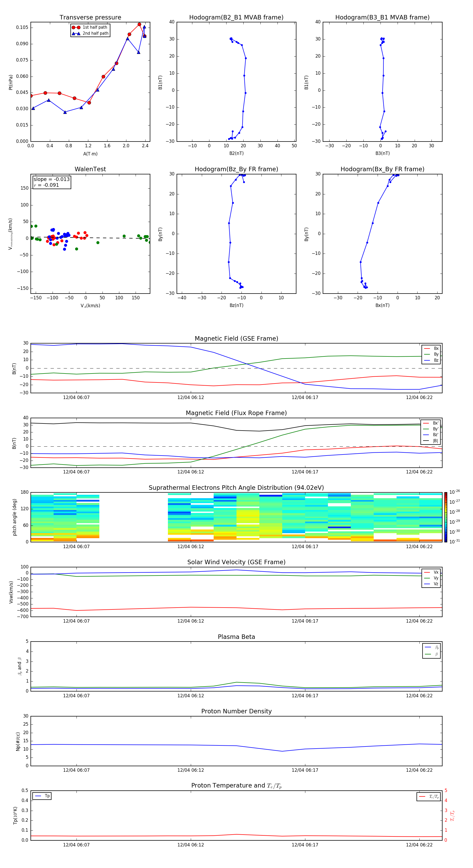Click the 'Proton Number Density' title
Image resolution: width=473 pixels, height=868 pixels.
point(236,711)
